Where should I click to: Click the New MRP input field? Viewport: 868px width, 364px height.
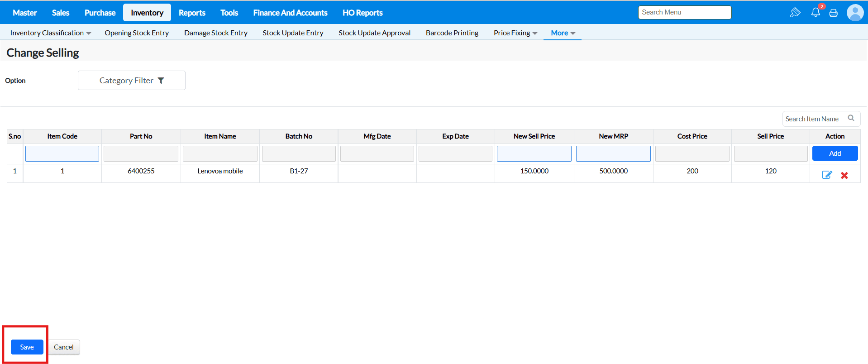pos(613,153)
